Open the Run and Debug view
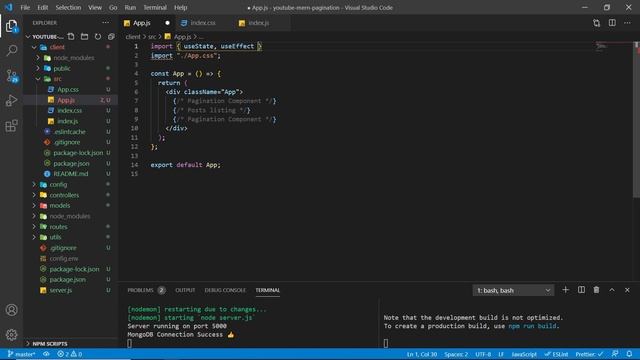 [11, 100]
